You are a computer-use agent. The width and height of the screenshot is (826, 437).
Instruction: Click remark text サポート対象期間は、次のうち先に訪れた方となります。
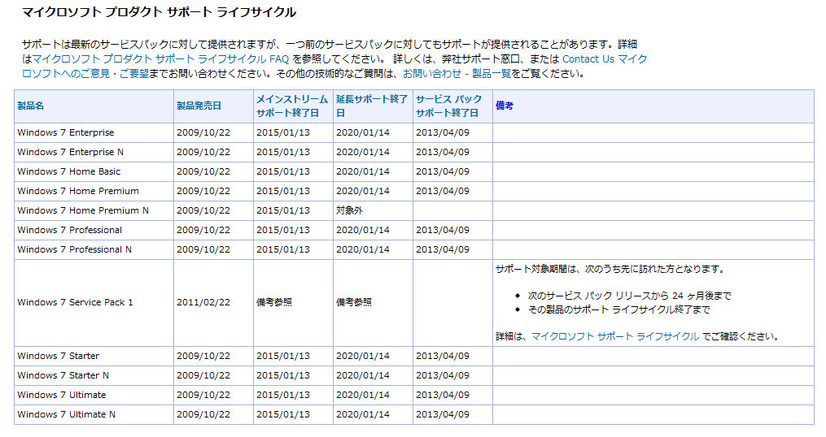[x=611, y=269]
